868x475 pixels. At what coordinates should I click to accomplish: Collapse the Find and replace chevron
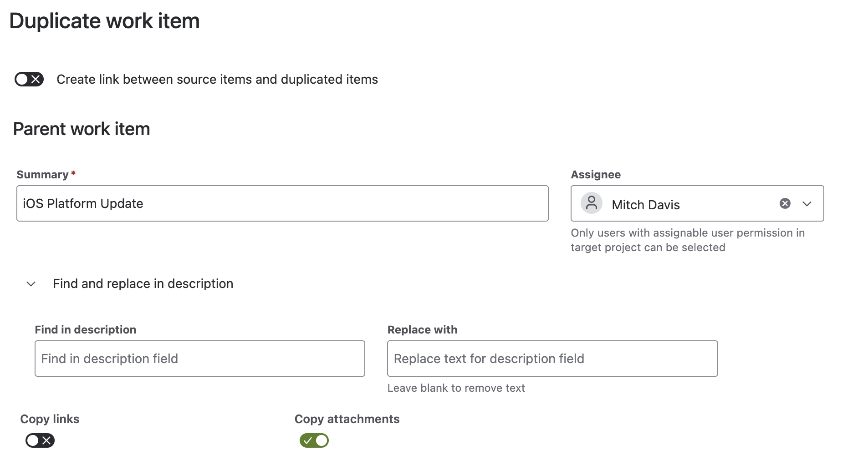[31, 284]
